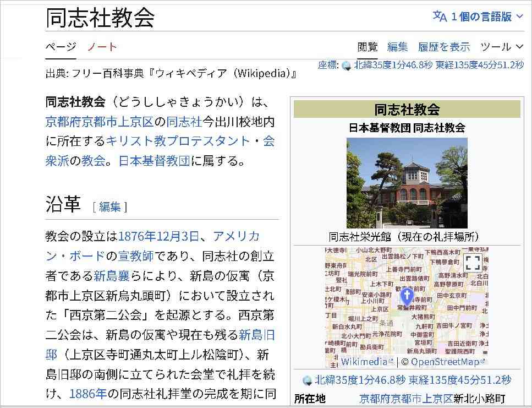Viewport: 532px width, 408px height.
Task: Click the 座標: label text
Action: click(328, 65)
